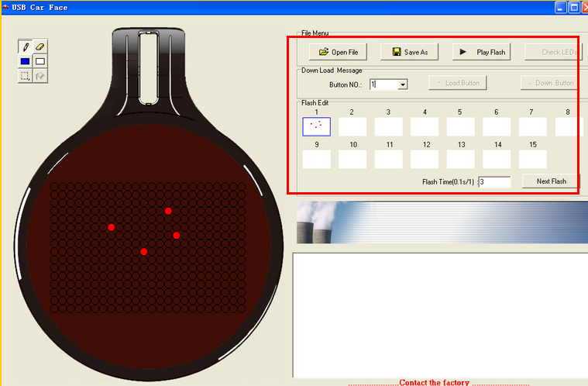Image resolution: width=588 pixels, height=386 pixels.
Task: Click the Check LED button
Action: coord(553,52)
